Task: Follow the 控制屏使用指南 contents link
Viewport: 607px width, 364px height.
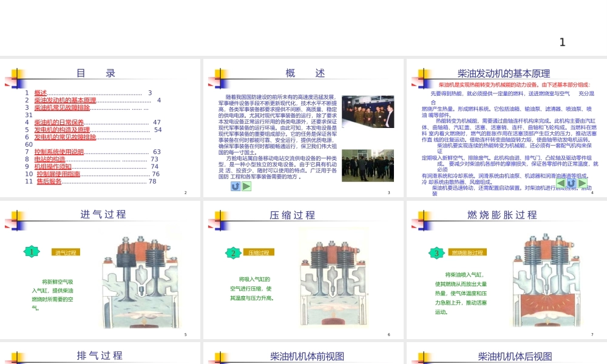Action: (x=58, y=174)
